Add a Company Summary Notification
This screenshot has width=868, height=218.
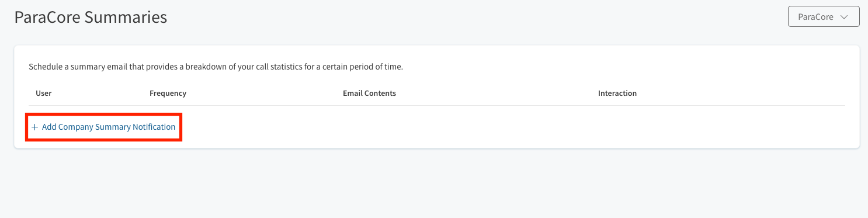[x=103, y=127]
